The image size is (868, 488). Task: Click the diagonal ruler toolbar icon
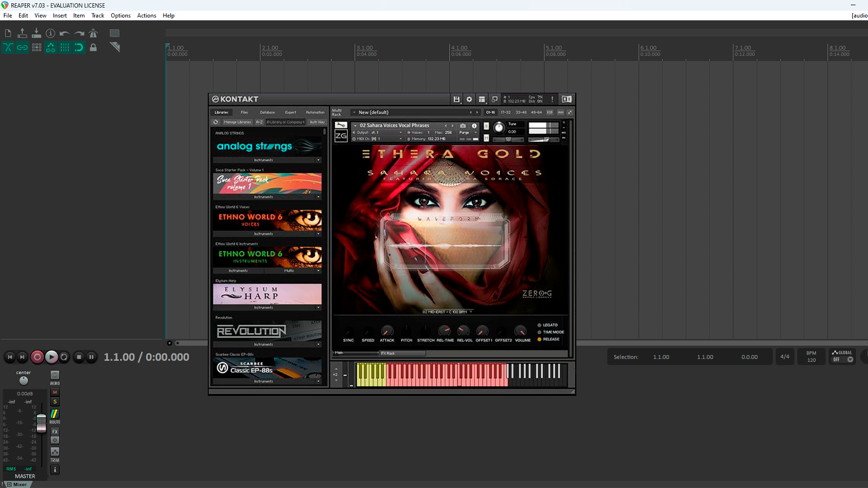(114, 47)
